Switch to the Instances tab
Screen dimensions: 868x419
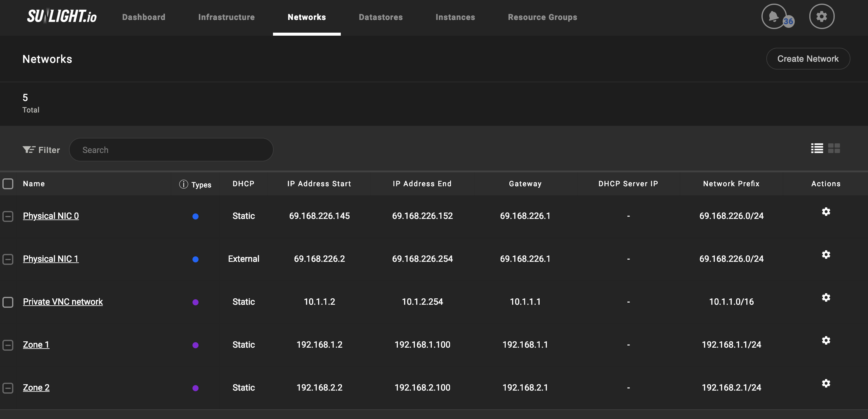pyautogui.click(x=455, y=17)
